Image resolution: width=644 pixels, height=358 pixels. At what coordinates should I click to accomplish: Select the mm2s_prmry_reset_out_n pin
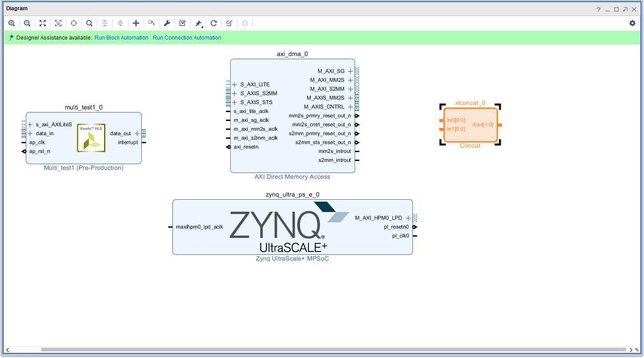pos(320,116)
